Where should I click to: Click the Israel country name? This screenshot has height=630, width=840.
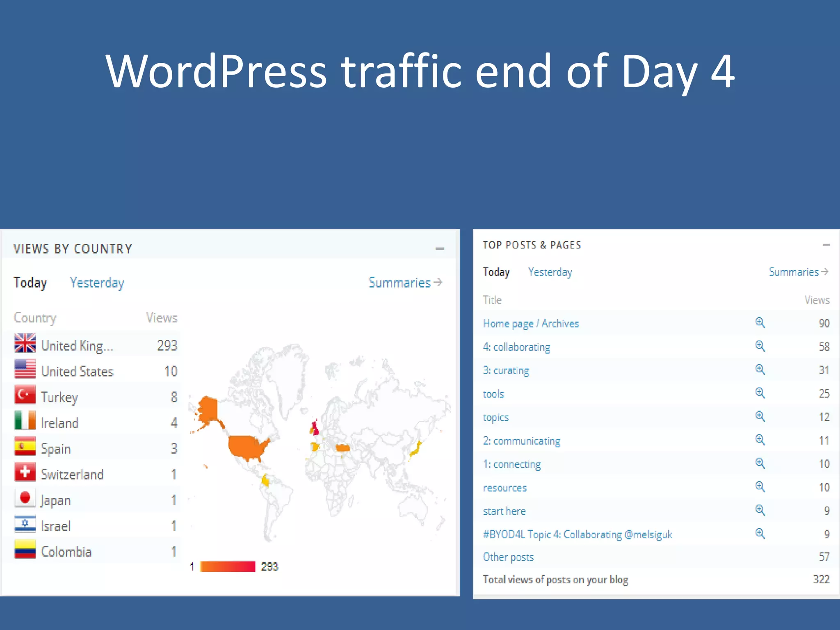tap(55, 526)
